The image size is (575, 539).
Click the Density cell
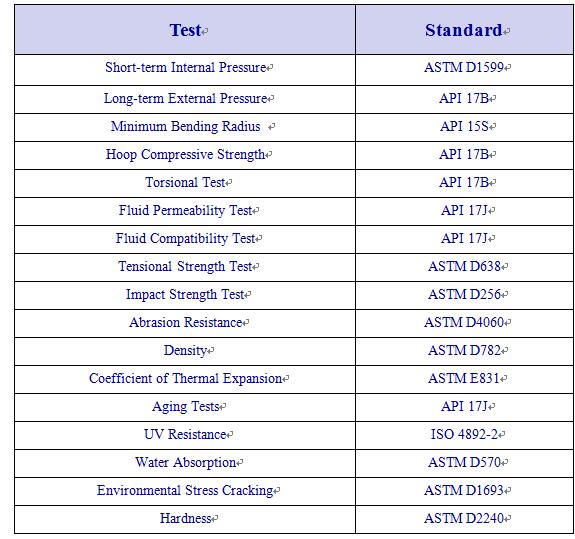185,351
